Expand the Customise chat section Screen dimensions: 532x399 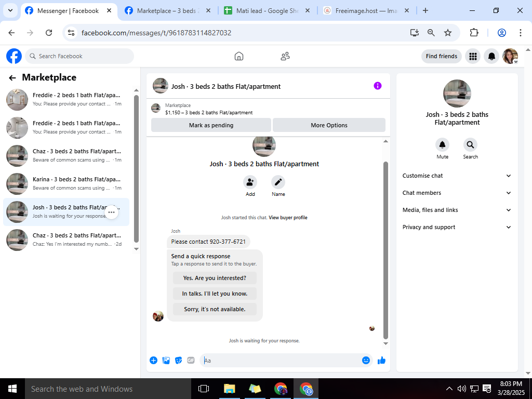coord(457,176)
